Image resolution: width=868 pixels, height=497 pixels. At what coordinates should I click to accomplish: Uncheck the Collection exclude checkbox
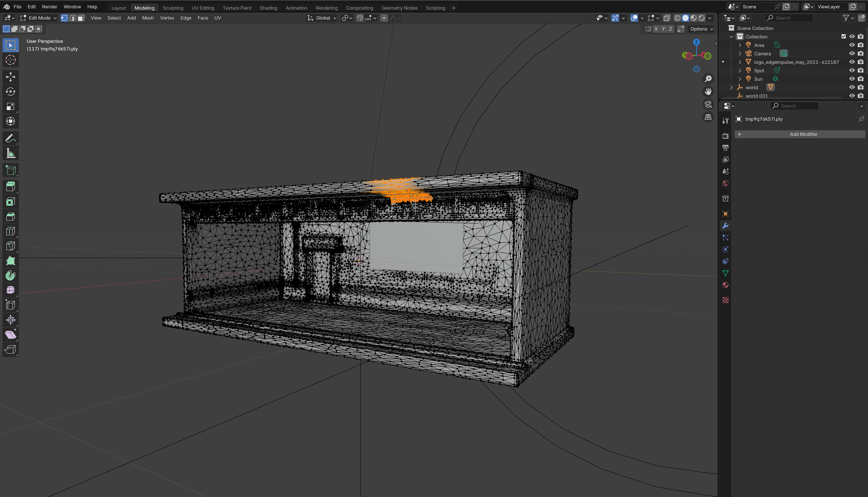coord(843,36)
